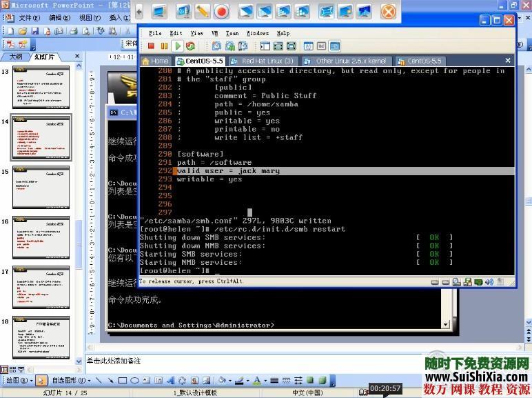This screenshot has height=398, width=532.
Task: Select the Arrow tool in drawing toolbar
Action: click(x=111, y=380)
